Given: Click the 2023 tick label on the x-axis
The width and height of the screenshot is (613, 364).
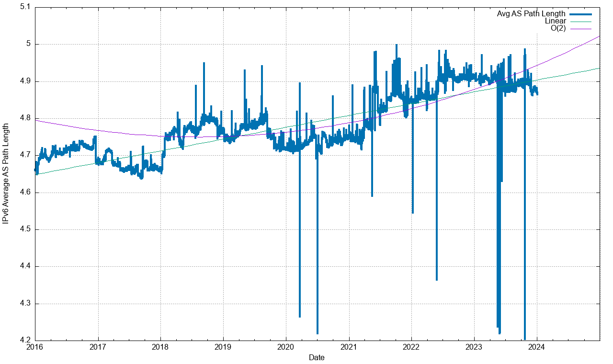Looking at the screenshot, I should 474,347.
